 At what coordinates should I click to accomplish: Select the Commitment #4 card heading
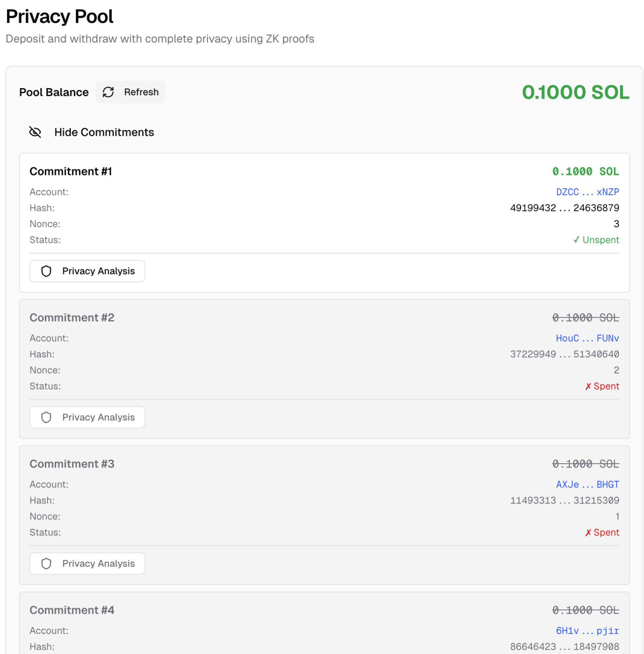tap(72, 610)
